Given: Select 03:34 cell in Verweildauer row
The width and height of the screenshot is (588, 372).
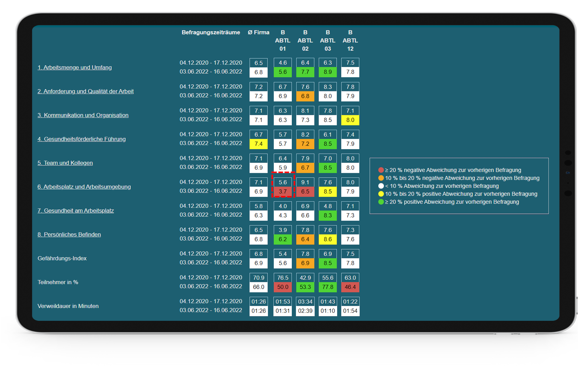Looking at the screenshot, I should pos(305,301).
